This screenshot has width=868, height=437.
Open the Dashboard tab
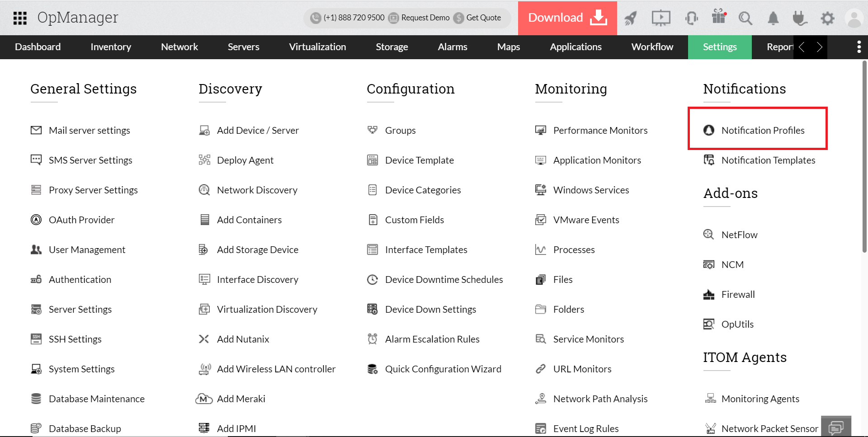pos(38,47)
